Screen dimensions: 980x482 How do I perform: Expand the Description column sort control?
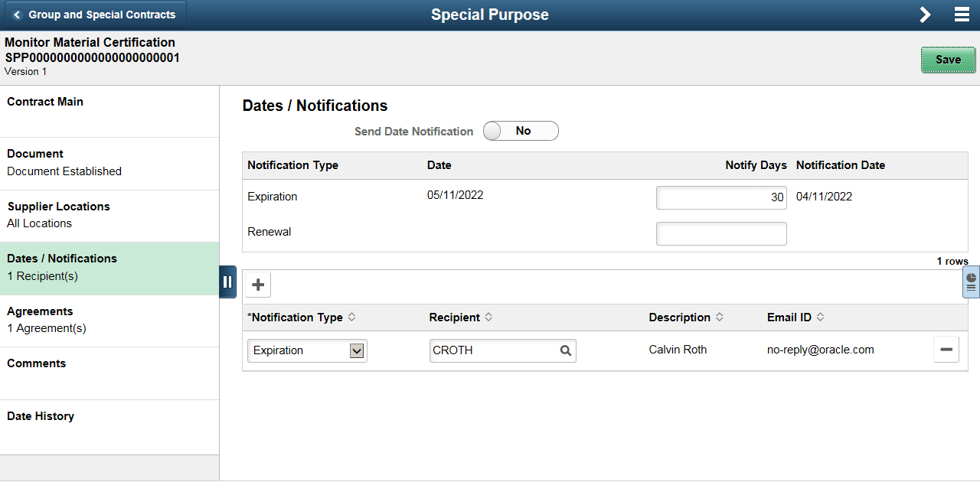pos(717,317)
